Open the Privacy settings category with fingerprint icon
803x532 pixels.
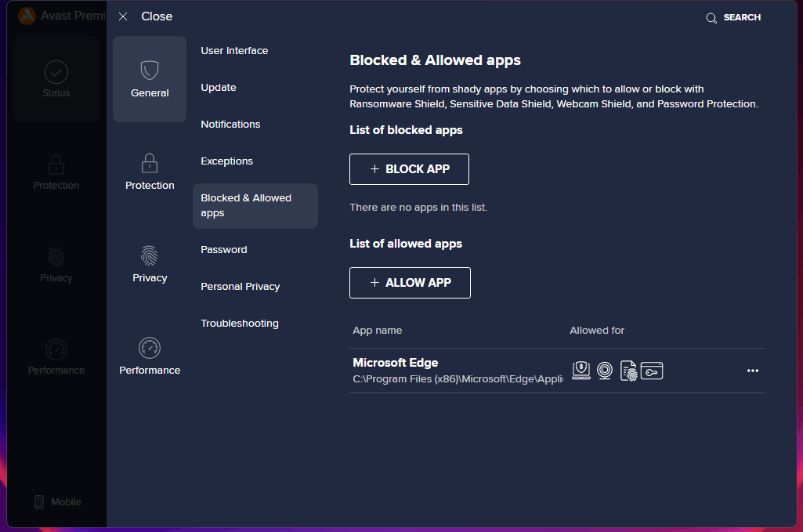(150, 264)
